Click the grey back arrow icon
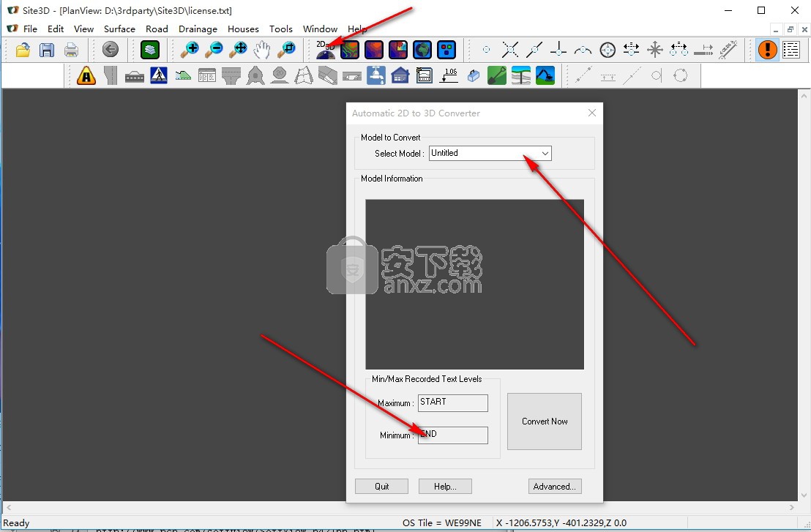This screenshot has width=811, height=532. [x=111, y=50]
